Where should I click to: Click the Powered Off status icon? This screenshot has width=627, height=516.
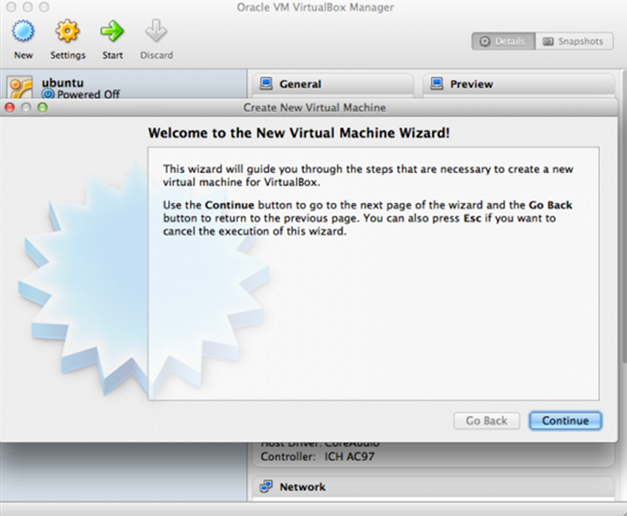tap(48, 94)
